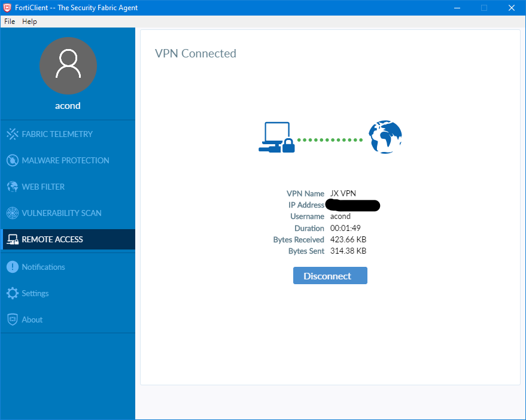Click the Bytes Sent label
526x420 pixels.
[306, 251]
